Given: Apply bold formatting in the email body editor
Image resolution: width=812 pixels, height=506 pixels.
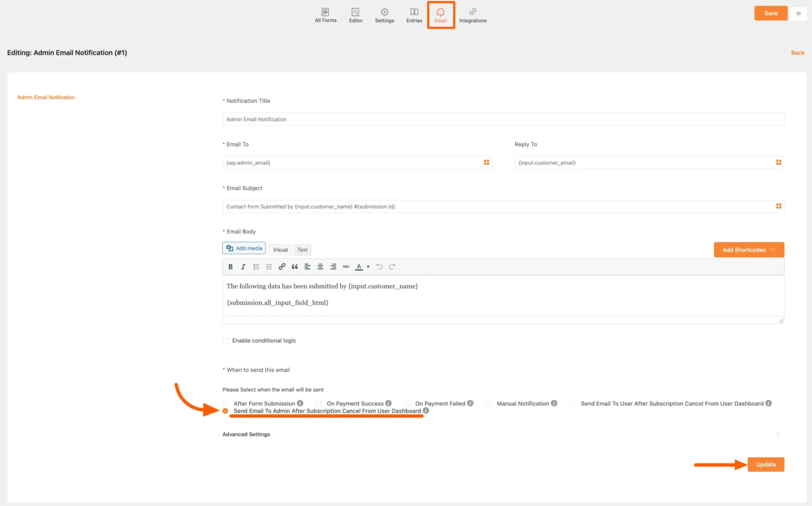Looking at the screenshot, I should coord(230,266).
